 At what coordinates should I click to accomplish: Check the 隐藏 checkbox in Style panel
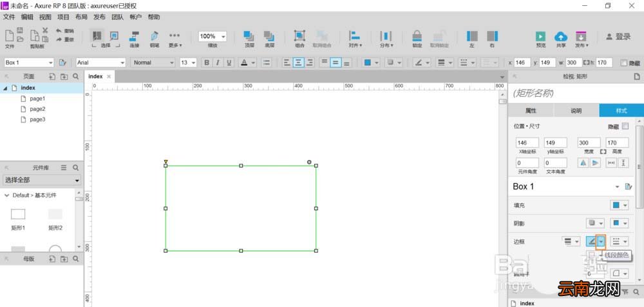coord(625,126)
